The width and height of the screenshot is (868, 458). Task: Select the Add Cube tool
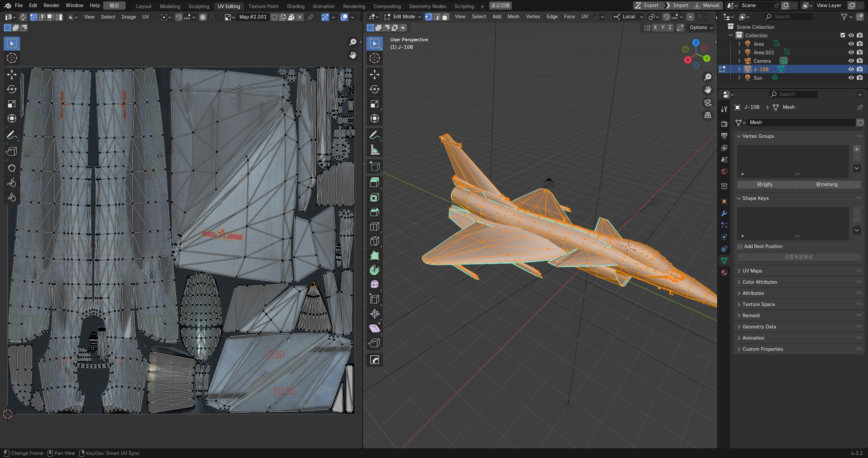point(375,166)
